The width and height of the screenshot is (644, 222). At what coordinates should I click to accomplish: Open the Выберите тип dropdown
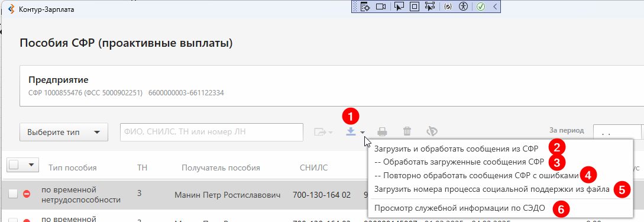coord(64,133)
